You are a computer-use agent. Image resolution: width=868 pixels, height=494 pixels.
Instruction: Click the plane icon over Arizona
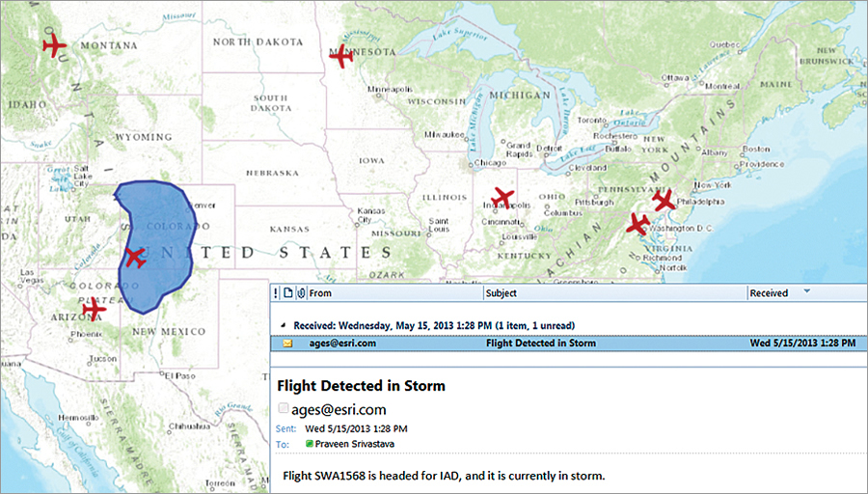coord(92,309)
